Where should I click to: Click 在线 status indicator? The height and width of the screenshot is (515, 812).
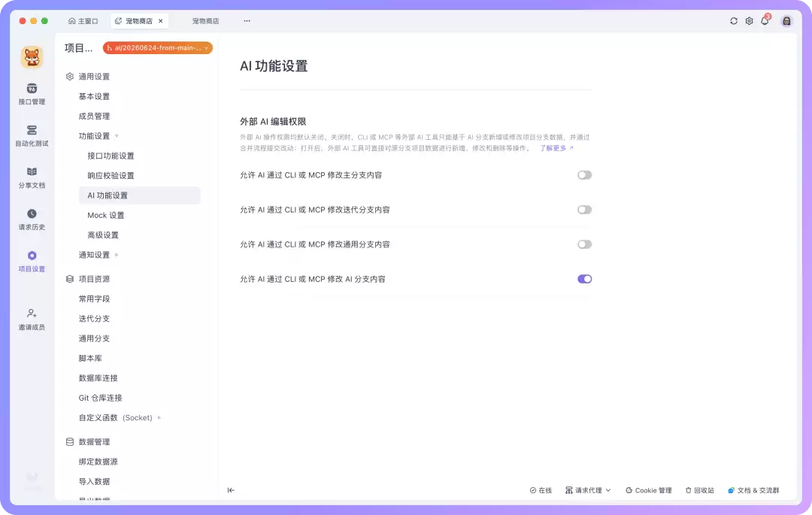tap(541, 490)
